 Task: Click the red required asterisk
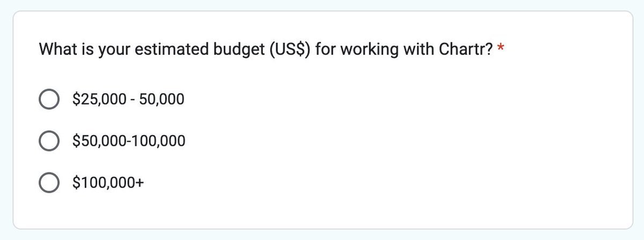click(501, 50)
